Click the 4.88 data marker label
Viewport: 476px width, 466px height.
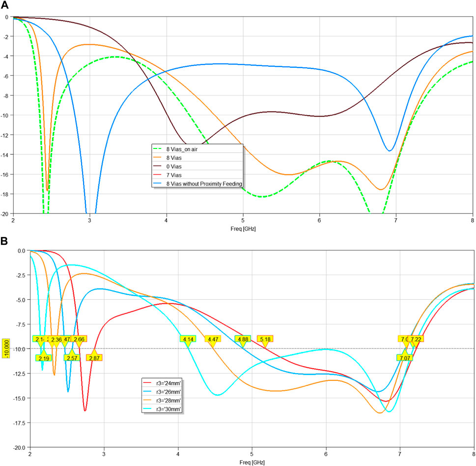[x=243, y=339]
